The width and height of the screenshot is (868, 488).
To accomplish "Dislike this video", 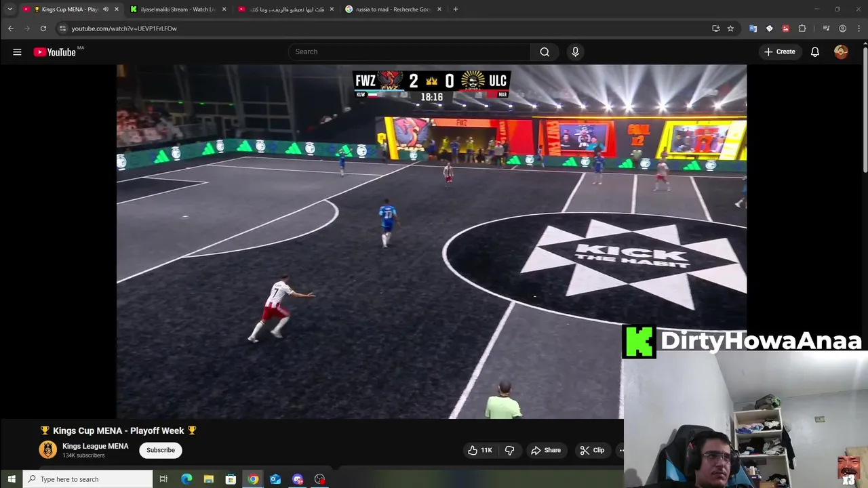I will tap(509, 450).
